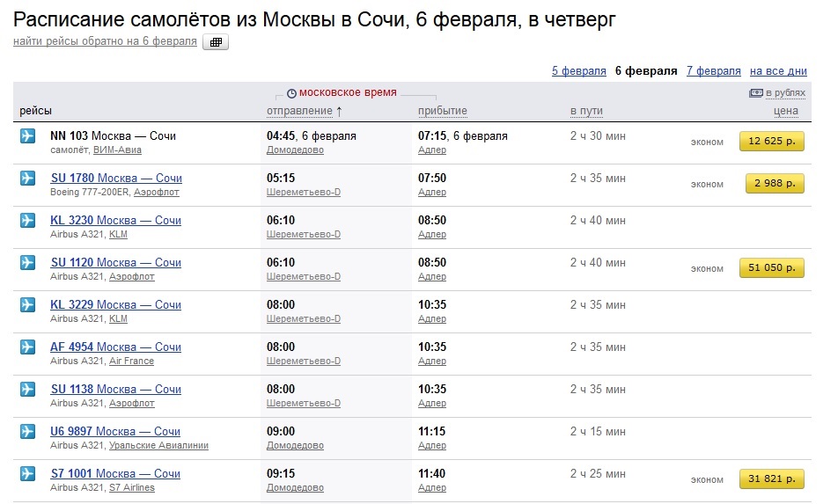Change currency via 'в рублях' link
Image resolution: width=838 pixels, height=504 pixels.
pos(785,93)
